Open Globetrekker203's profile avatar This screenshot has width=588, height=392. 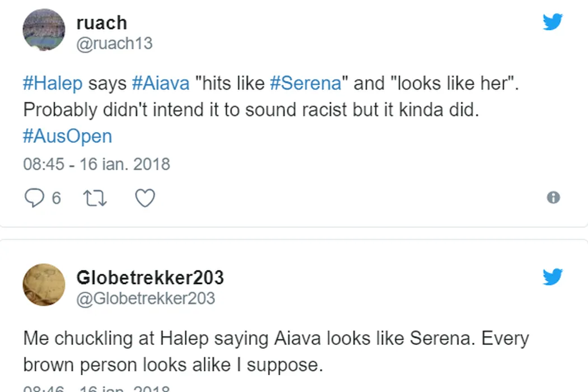[x=44, y=284]
